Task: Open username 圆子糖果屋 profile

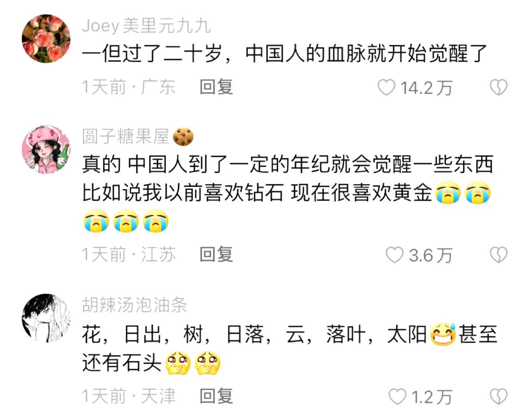Action: 126,137
